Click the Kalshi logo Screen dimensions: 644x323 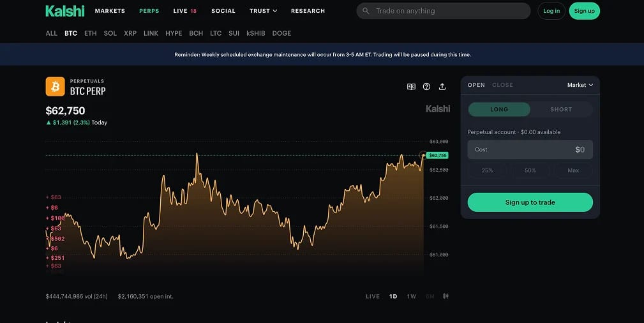(x=65, y=11)
